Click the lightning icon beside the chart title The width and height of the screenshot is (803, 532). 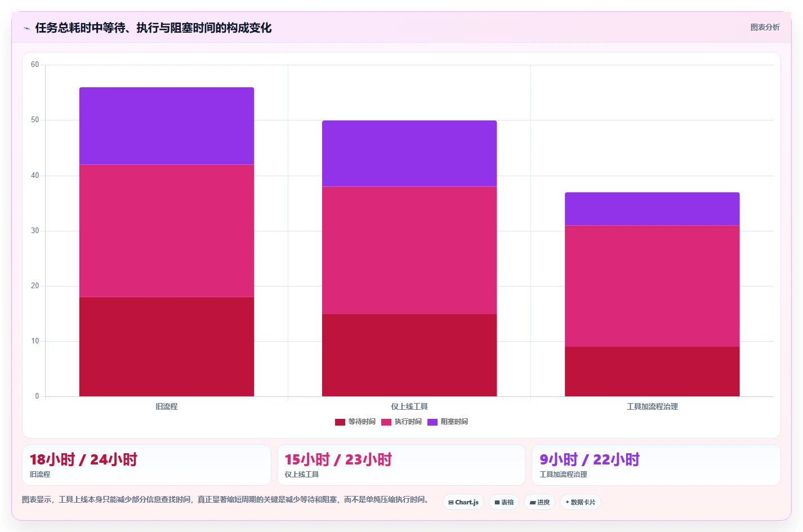(x=26, y=28)
